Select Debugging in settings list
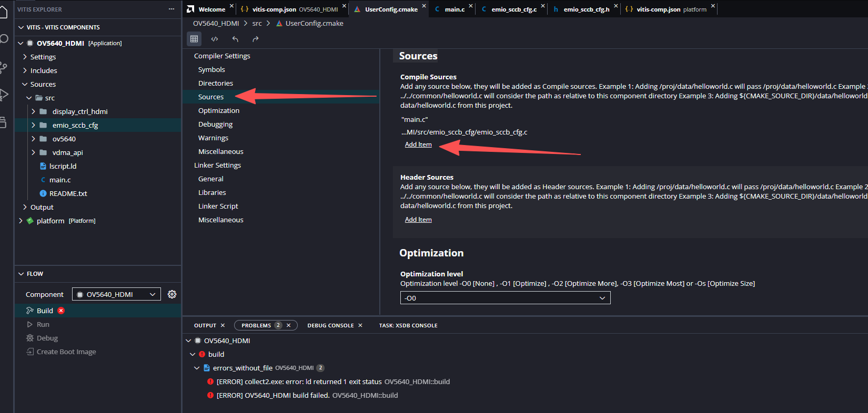 point(215,124)
